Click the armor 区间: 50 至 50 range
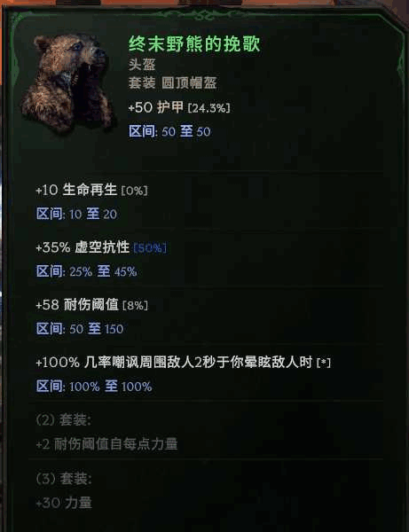The width and height of the screenshot is (409, 532). [x=169, y=131]
